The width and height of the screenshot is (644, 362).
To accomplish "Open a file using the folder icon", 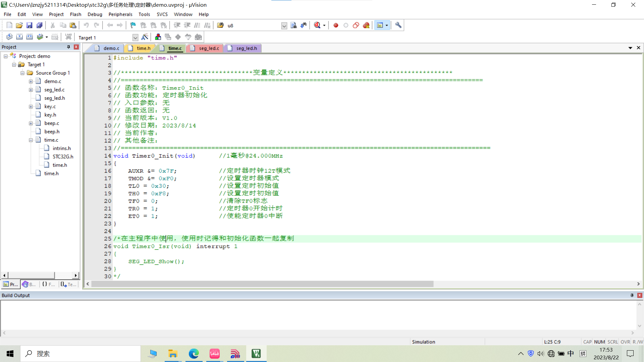I will click(x=19, y=25).
